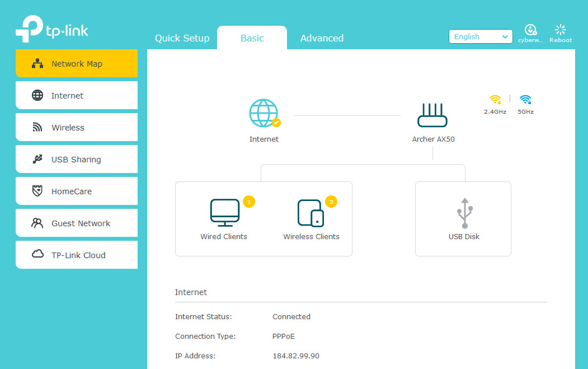
Task: Open the USB Sharing sidebar item
Action: 77,159
